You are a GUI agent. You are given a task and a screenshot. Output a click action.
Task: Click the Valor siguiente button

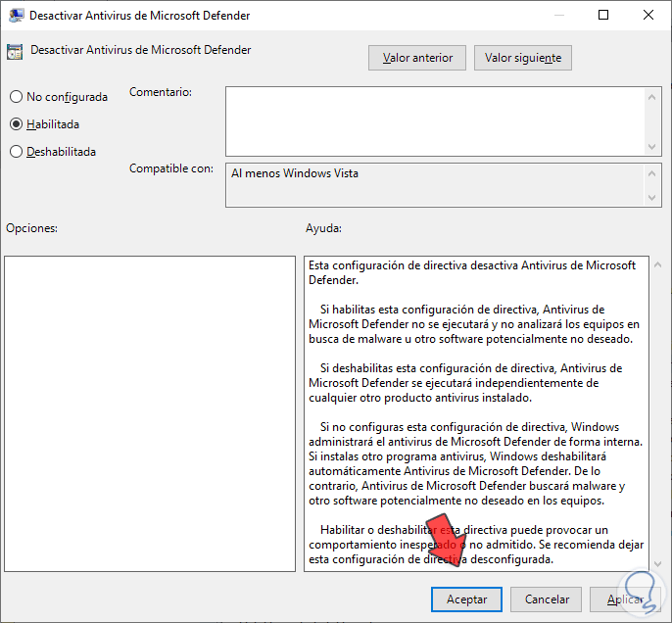(x=523, y=58)
